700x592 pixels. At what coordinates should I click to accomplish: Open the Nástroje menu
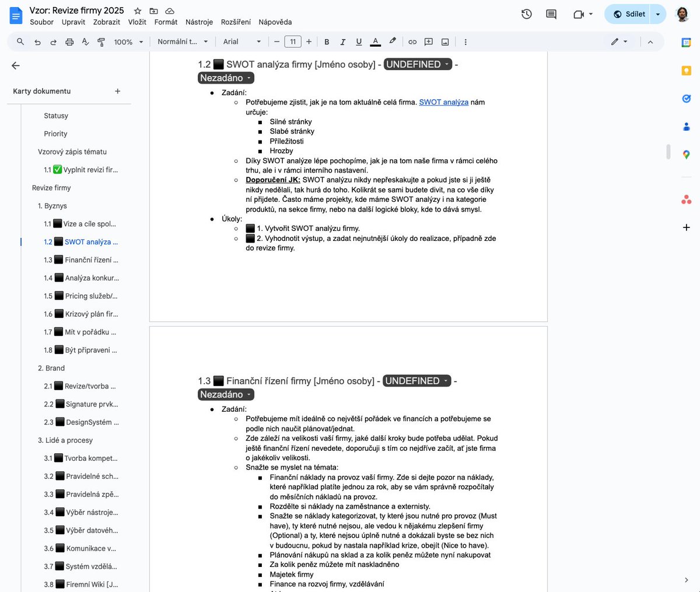click(199, 22)
